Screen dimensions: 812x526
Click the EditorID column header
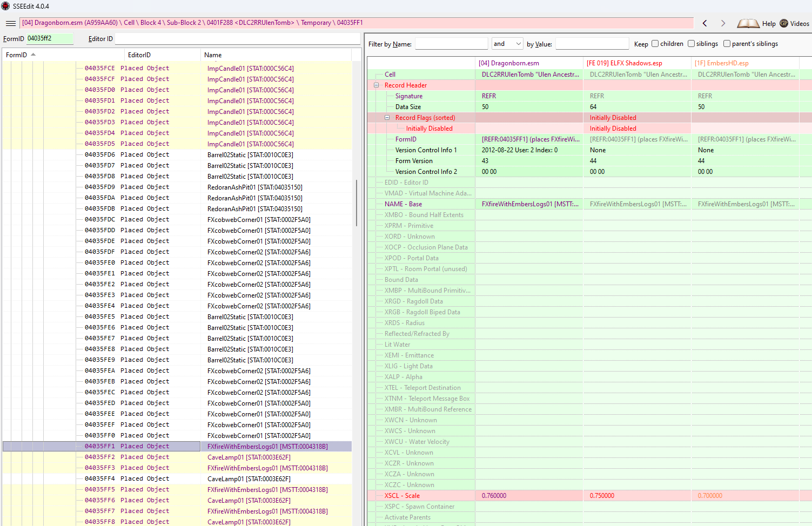139,55
